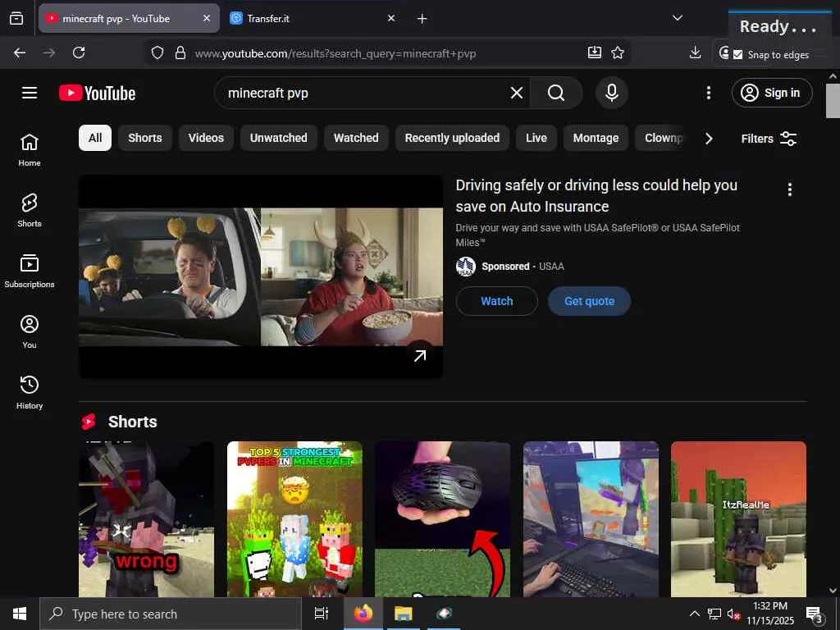List all tabs with the dropdown arrow
840x630 pixels.
pyautogui.click(x=677, y=18)
